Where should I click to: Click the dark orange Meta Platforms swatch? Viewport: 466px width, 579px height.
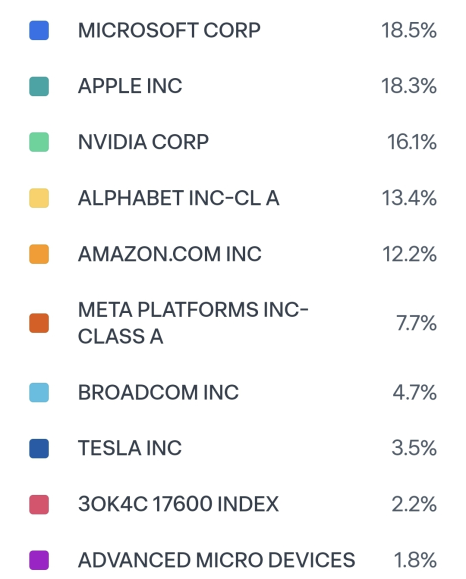pyautogui.click(x=39, y=323)
